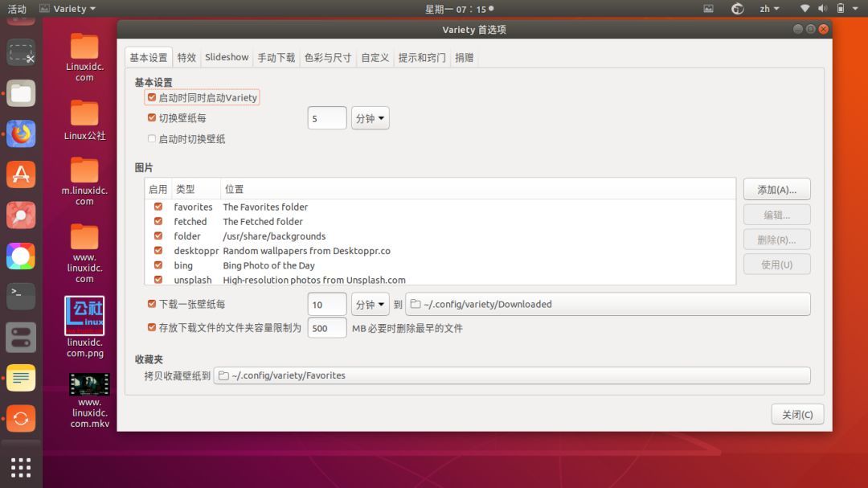The width and height of the screenshot is (868, 488).
Task: Open 活动 activities overview
Action: pos(17,9)
